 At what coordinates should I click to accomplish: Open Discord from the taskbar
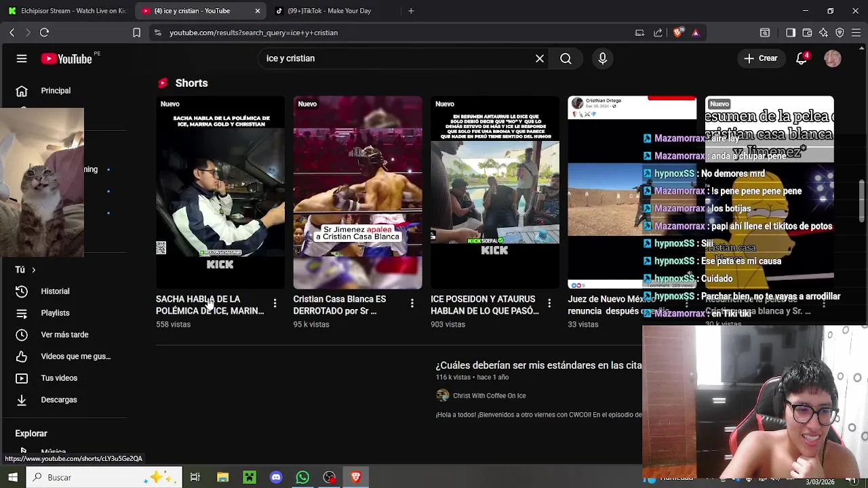click(276, 477)
